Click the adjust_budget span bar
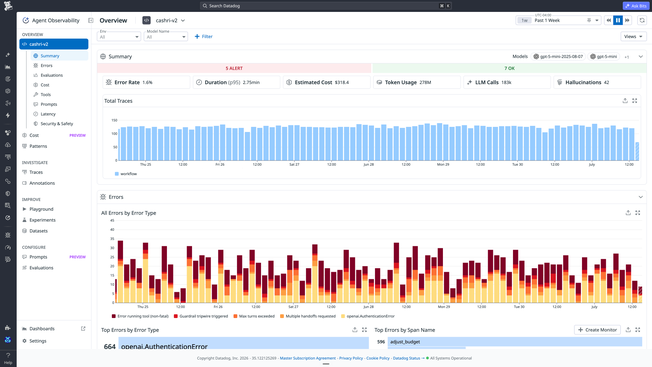 [x=515, y=342]
